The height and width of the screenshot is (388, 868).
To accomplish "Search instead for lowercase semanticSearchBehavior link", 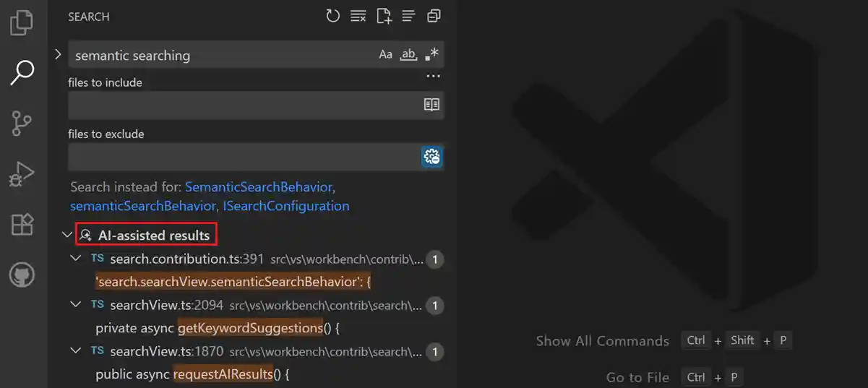I will tap(143, 206).
